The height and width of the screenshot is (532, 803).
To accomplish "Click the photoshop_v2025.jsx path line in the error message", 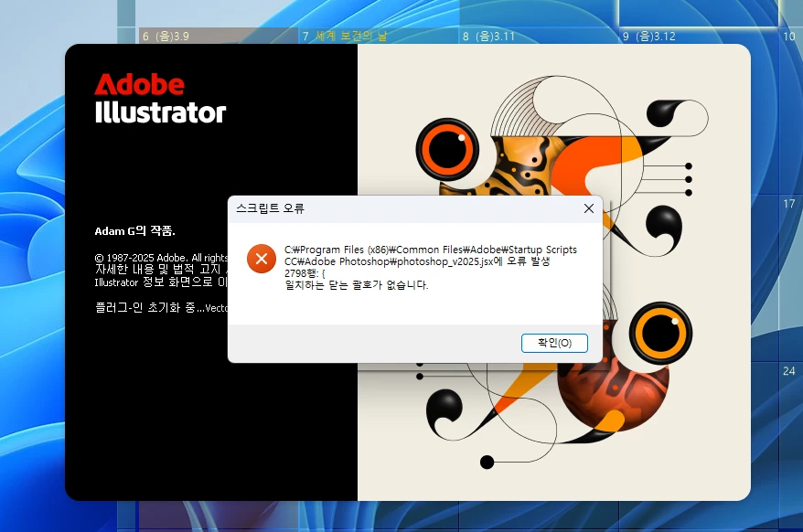I will pyautogui.click(x=417, y=261).
